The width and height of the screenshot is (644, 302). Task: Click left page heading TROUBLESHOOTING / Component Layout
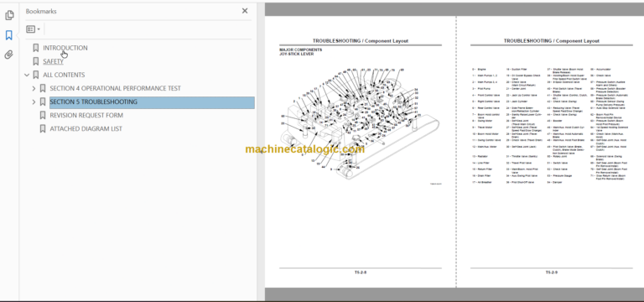[x=361, y=41]
